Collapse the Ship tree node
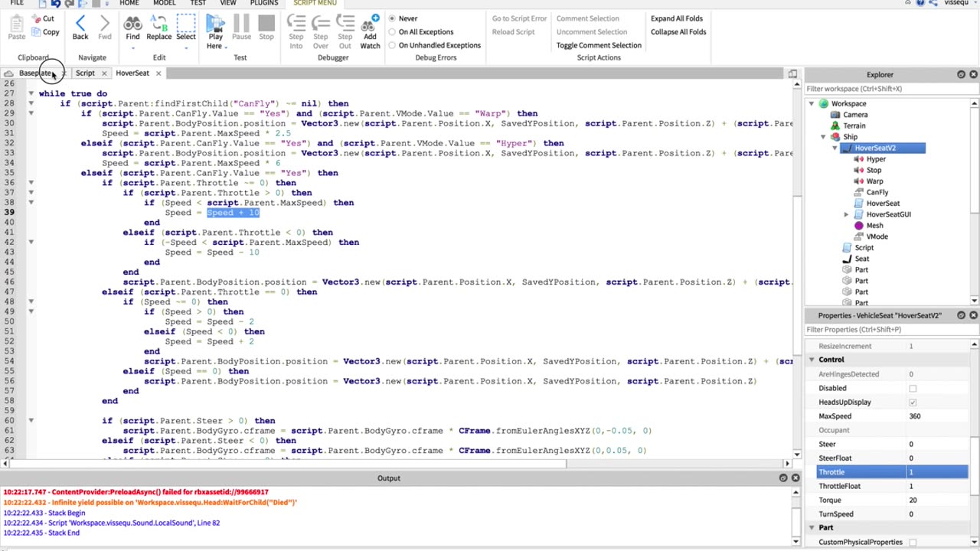This screenshot has height=551, width=980. click(x=823, y=137)
